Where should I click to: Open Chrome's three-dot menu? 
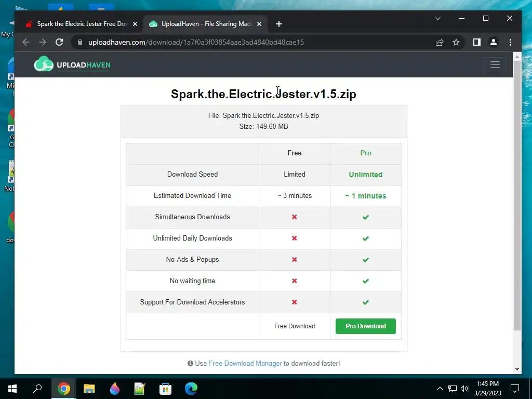click(x=510, y=42)
